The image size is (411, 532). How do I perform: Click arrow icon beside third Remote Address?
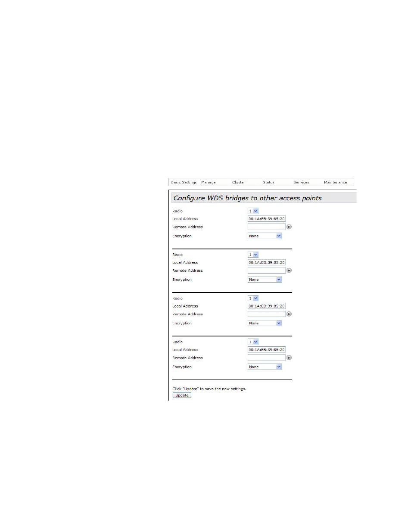(x=289, y=314)
